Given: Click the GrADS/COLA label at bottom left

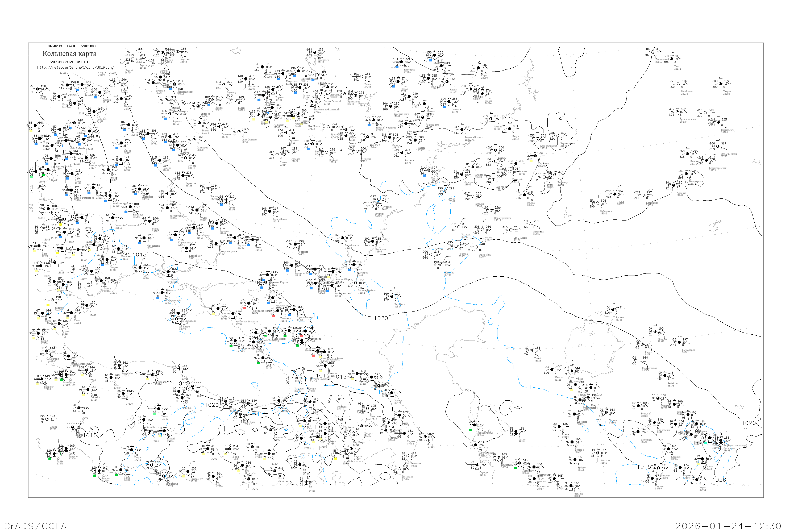Looking at the screenshot, I should coord(35,526).
